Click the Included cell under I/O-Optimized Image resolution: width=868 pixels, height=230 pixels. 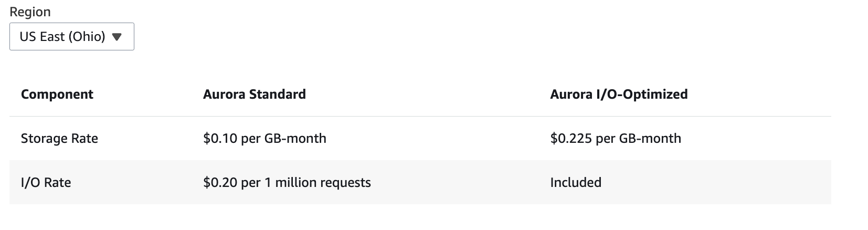tap(576, 183)
